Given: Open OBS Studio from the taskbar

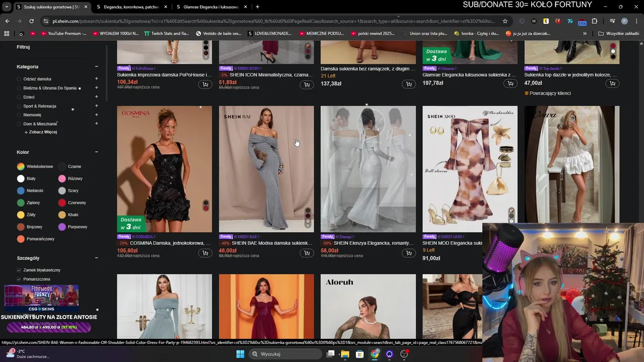Looking at the screenshot, I should pyautogui.click(x=404, y=354).
